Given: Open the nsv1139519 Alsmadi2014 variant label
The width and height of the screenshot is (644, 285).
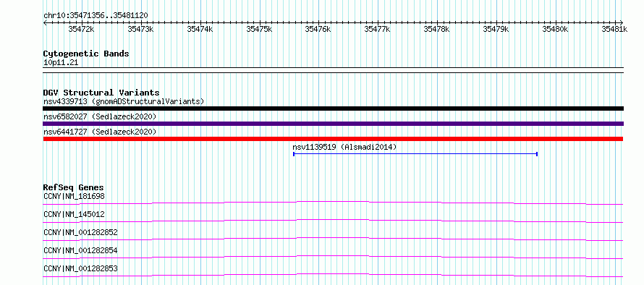Looking at the screenshot, I should [x=344, y=147].
